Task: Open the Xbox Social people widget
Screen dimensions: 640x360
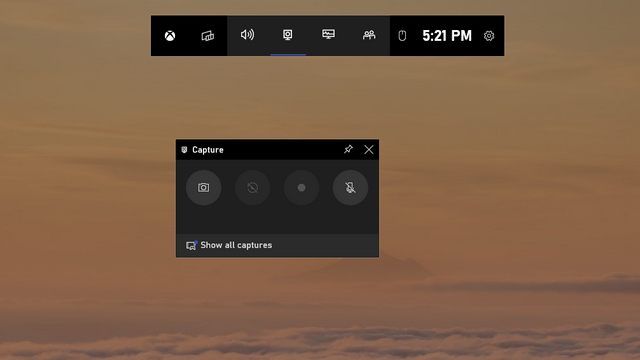Action: point(369,35)
